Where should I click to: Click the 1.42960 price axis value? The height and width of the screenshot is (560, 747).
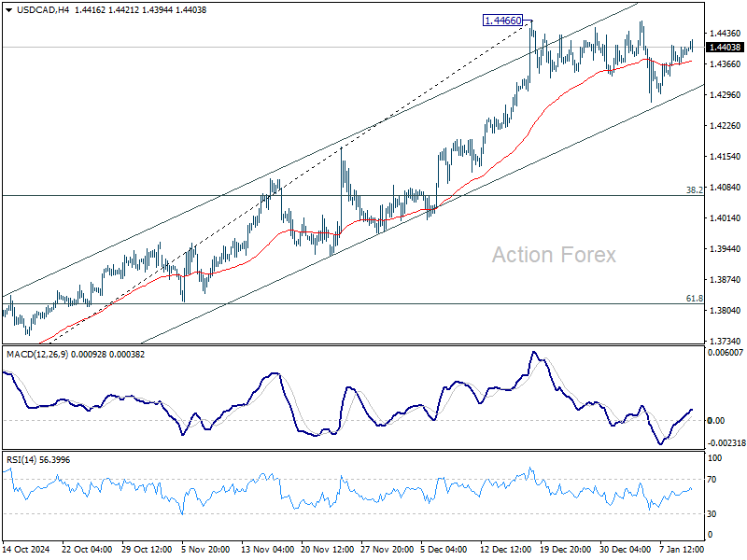[x=726, y=95]
